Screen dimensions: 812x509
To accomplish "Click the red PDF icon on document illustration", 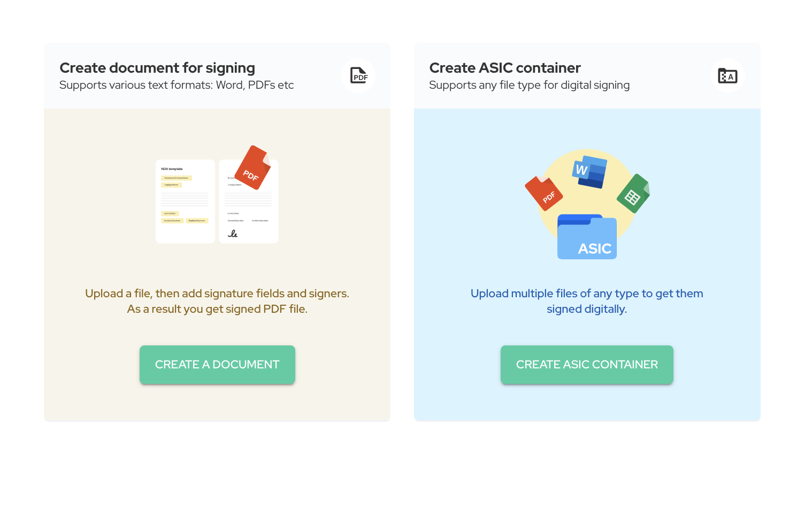I will 254,167.
